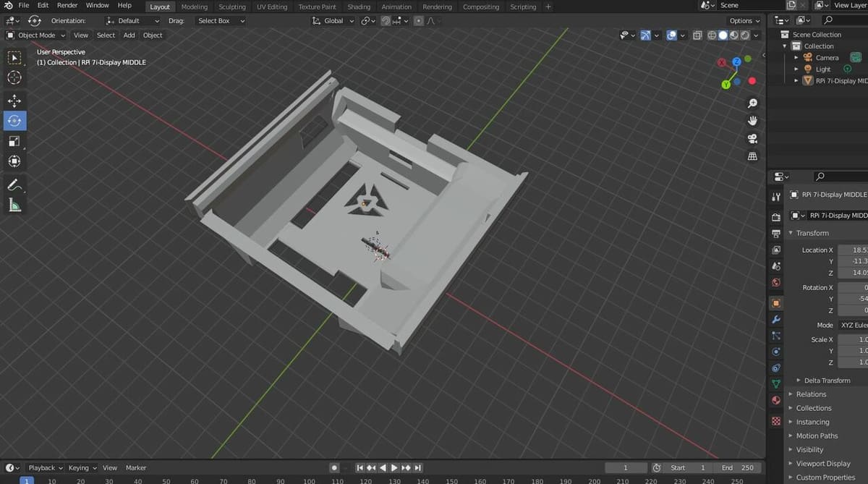Select the Select Box tool in toolbar
868x484 pixels.
(x=14, y=57)
